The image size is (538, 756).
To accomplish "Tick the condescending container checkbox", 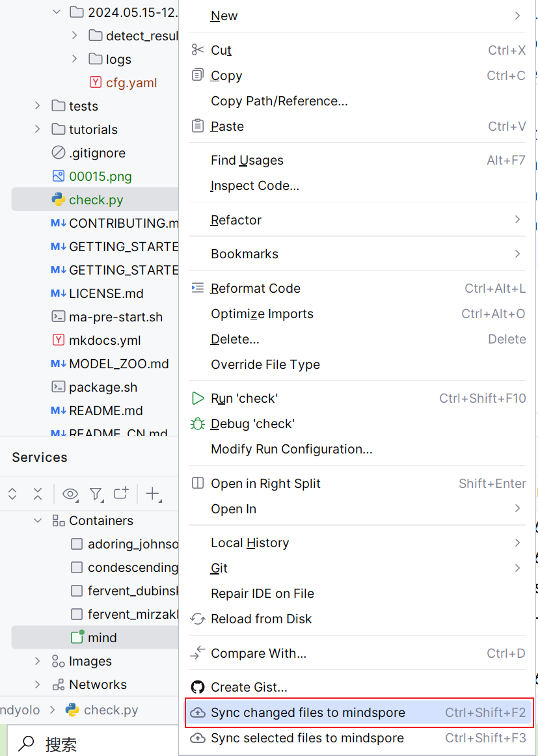I will (x=77, y=567).
